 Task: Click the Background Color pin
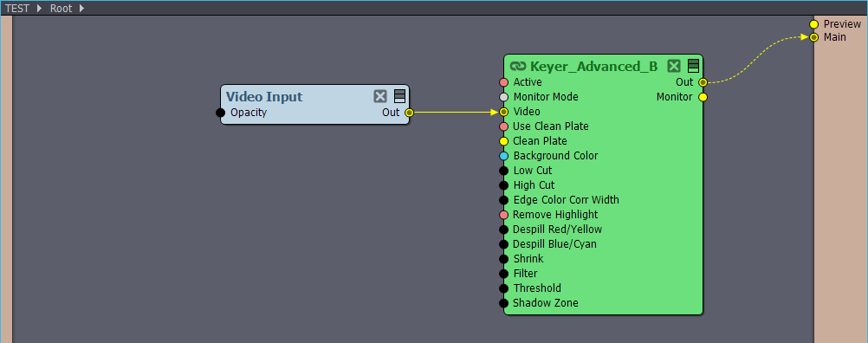pos(504,156)
